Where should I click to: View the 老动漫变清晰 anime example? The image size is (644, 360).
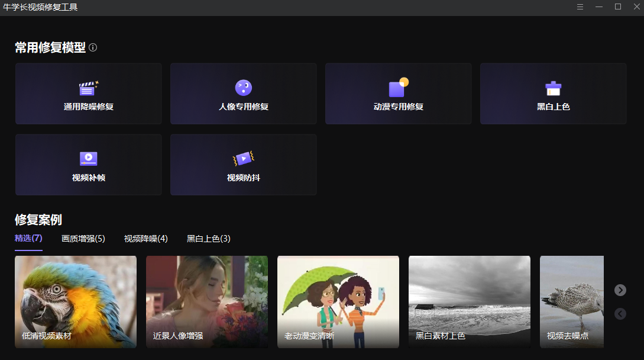pos(338,302)
